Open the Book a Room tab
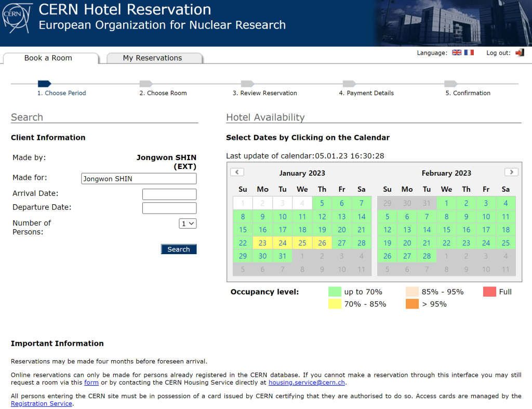Screen dimensions: 532x409 [x=51, y=58]
